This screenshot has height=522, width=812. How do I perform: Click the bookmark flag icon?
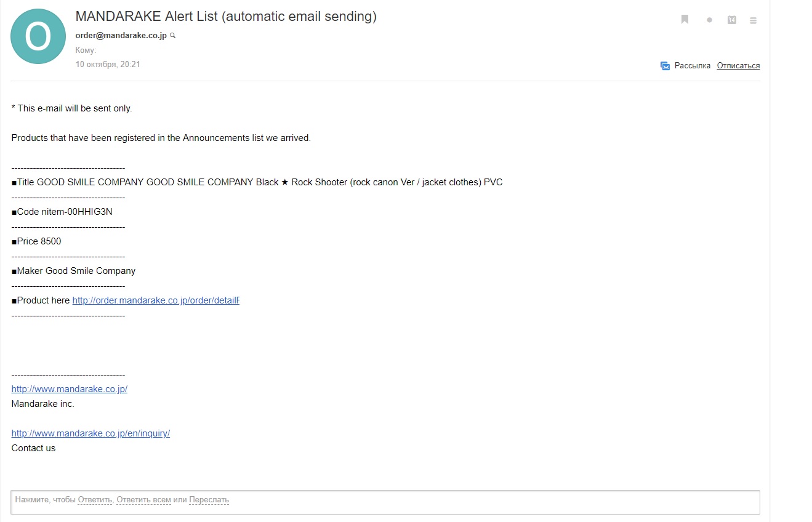click(685, 20)
